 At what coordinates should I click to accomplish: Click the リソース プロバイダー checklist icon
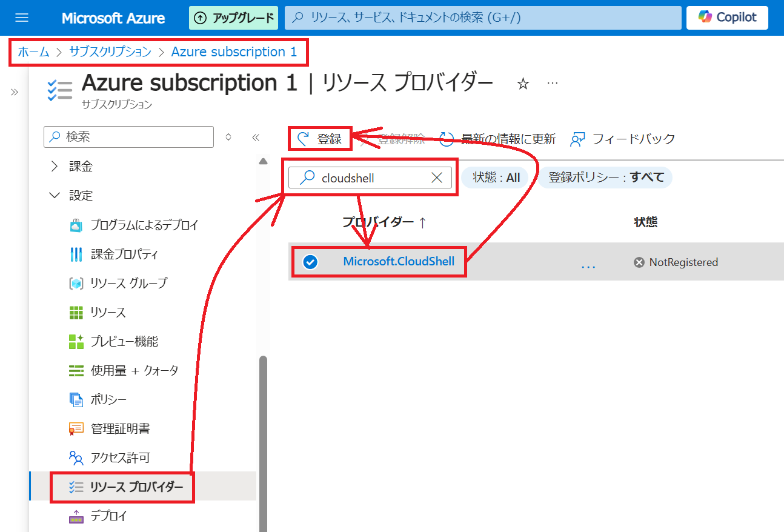pyautogui.click(x=76, y=487)
